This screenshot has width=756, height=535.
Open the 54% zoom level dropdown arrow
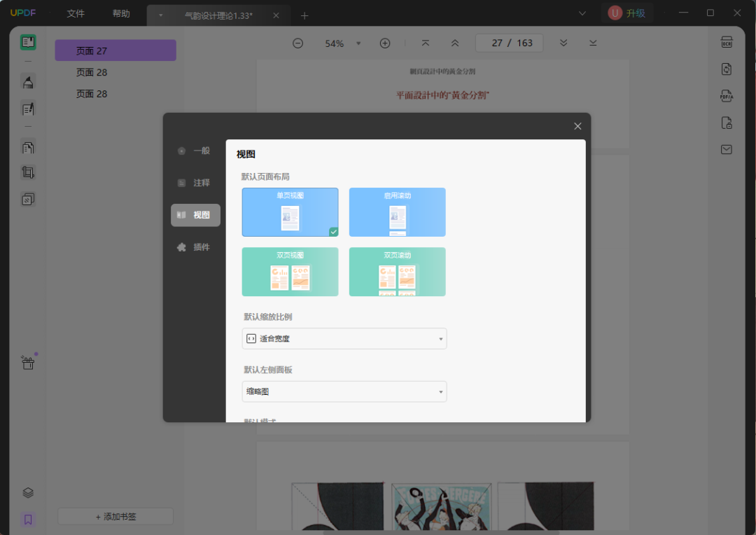click(358, 43)
